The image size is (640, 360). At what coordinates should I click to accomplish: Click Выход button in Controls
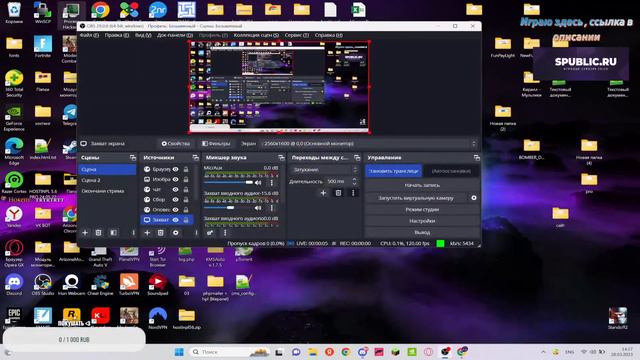coord(422,232)
